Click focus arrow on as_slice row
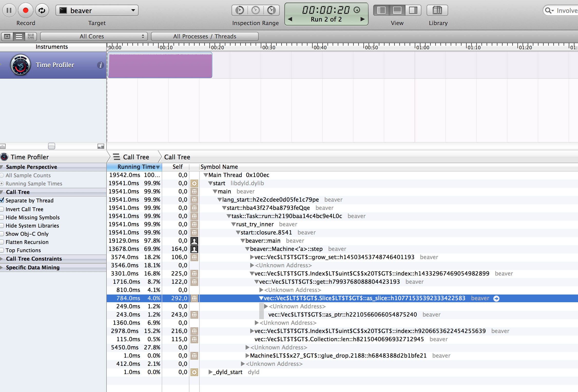Image resolution: width=578 pixels, height=392 pixels. [x=496, y=298]
